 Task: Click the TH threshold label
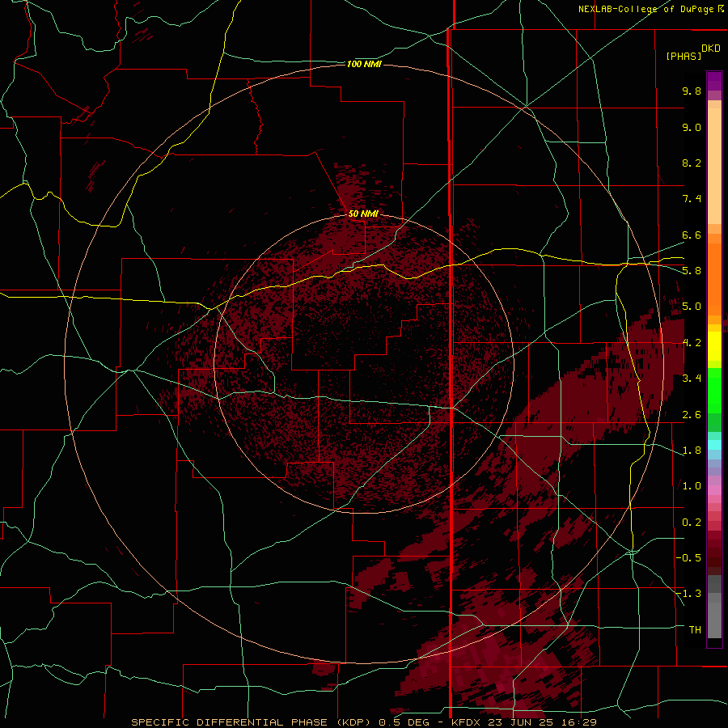pyautogui.click(x=695, y=630)
